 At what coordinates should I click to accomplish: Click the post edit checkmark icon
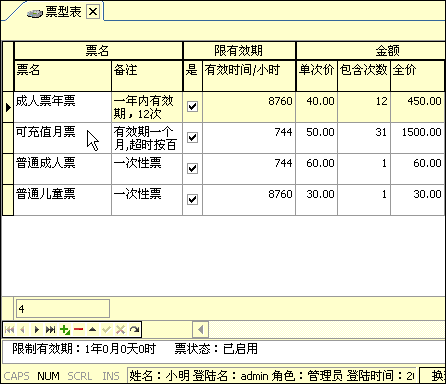[107, 330]
